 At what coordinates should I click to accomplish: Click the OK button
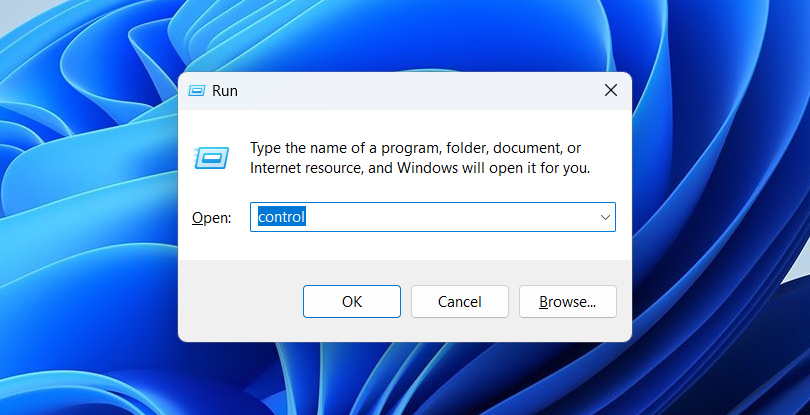click(352, 301)
